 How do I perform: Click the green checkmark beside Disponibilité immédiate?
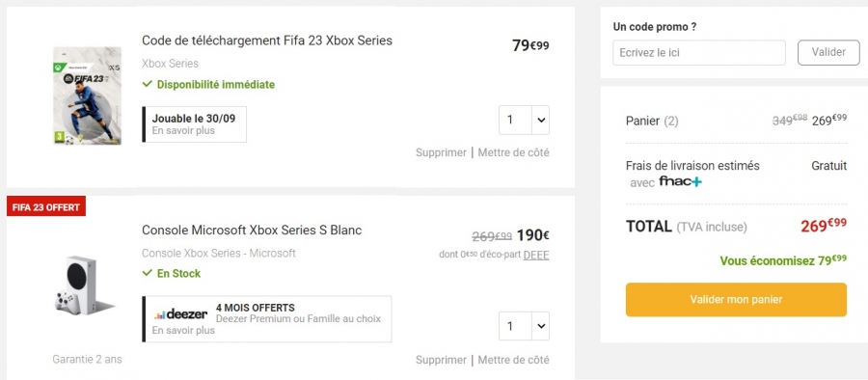click(x=148, y=84)
